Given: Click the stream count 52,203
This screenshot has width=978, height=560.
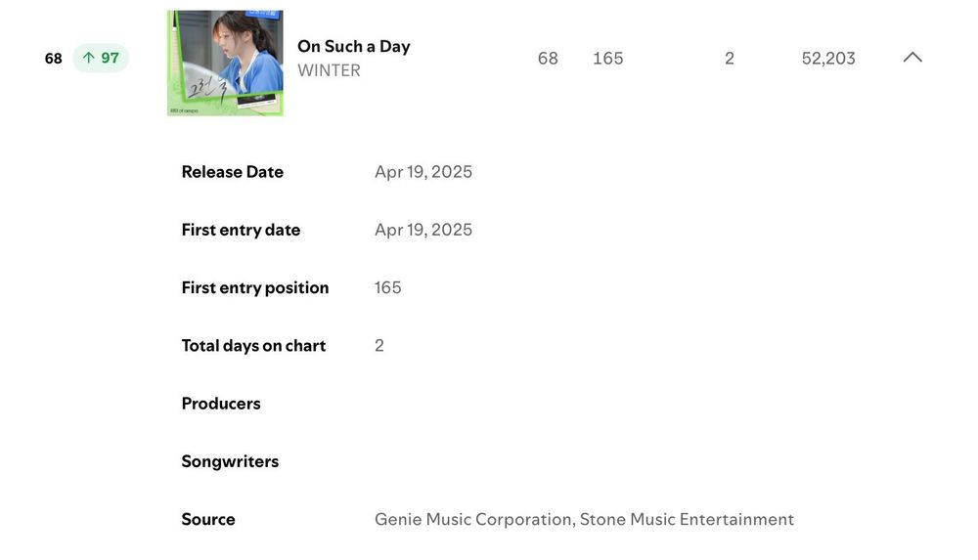Looking at the screenshot, I should coord(827,59).
